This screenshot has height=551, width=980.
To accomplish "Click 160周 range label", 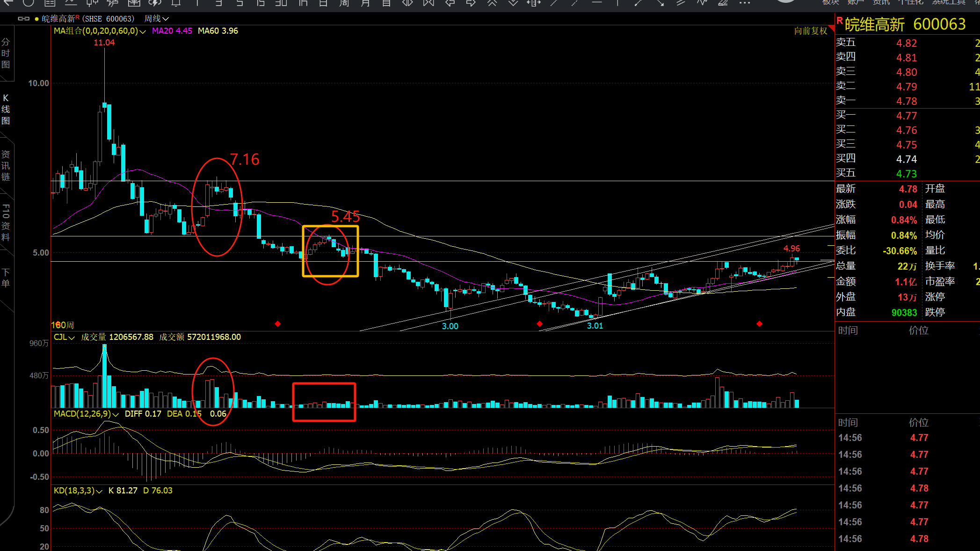I will click(63, 325).
